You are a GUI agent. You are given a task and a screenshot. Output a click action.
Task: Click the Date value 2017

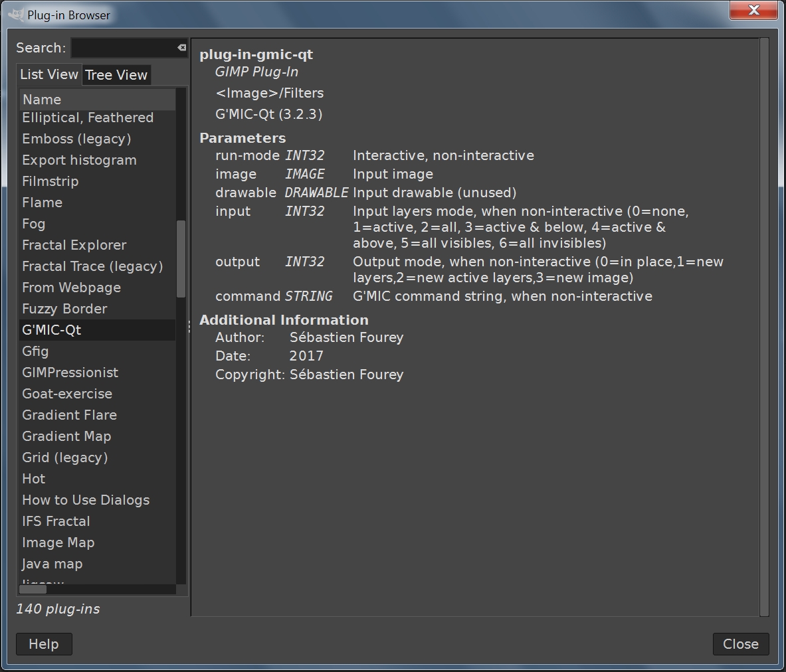click(x=306, y=356)
